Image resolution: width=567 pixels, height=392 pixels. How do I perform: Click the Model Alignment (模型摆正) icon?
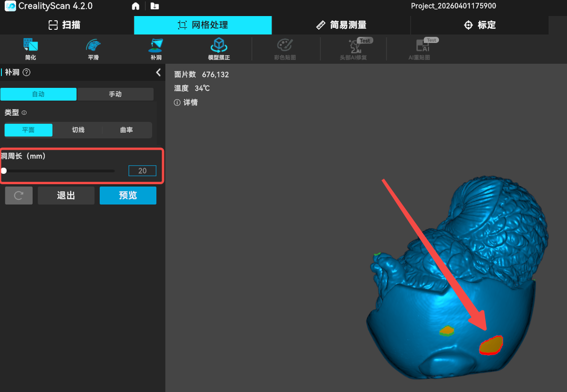(x=219, y=46)
